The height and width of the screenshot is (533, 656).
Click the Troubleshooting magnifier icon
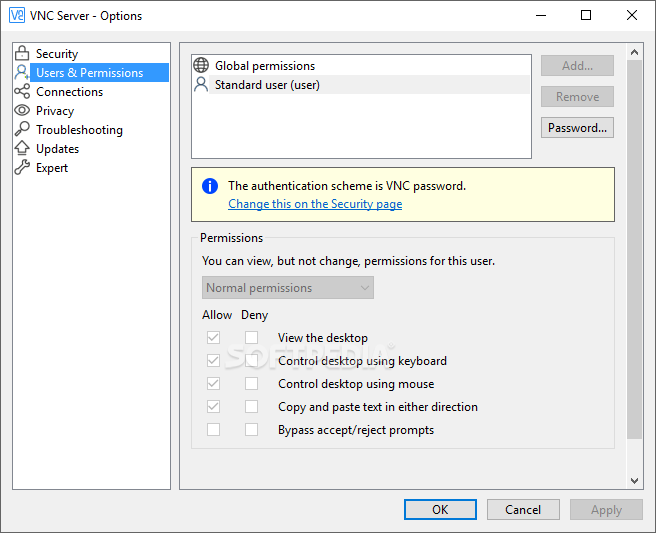tap(22, 129)
